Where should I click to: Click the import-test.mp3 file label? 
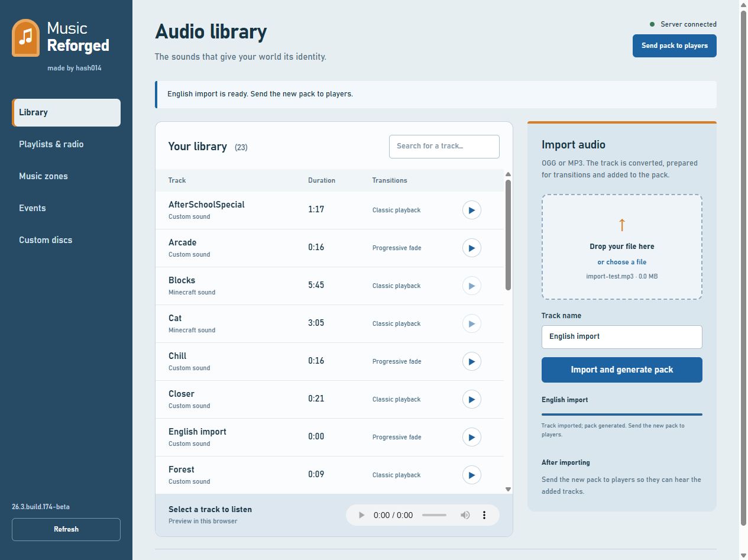621,276
